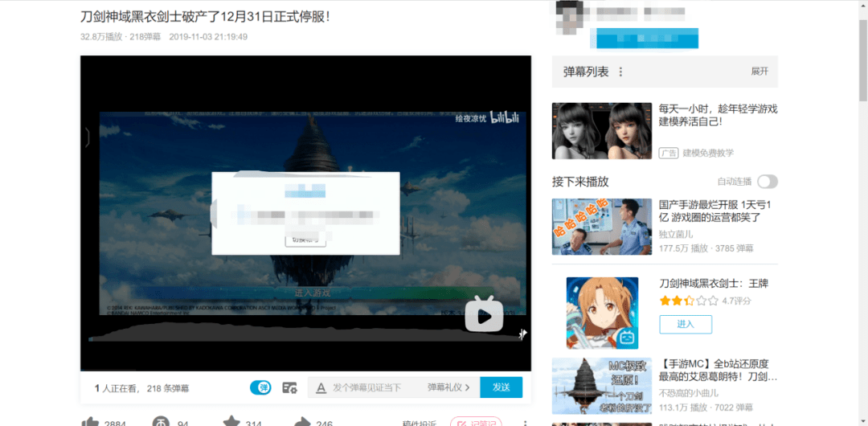This screenshot has height=426, width=868.
Task: Open the danmaku settings icon
Action: (x=289, y=387)
